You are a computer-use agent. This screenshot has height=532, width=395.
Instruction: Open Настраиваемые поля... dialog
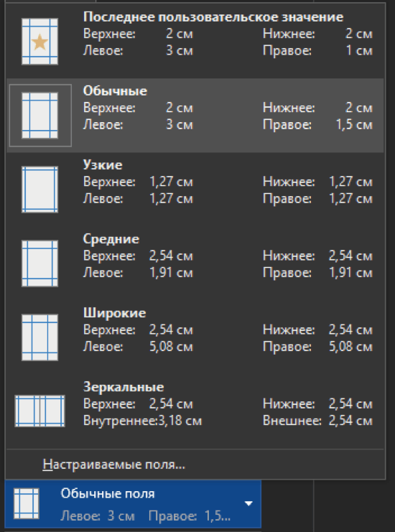[x=114, y=464]
